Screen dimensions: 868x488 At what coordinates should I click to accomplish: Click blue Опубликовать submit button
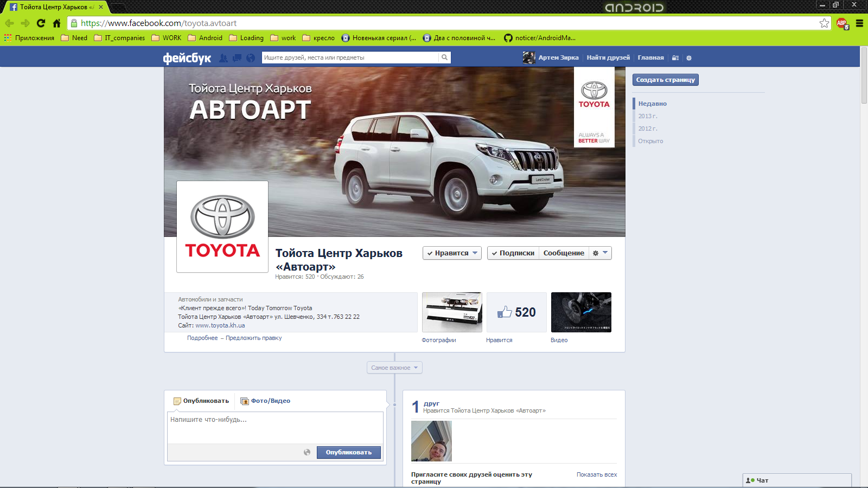[349, 452]
